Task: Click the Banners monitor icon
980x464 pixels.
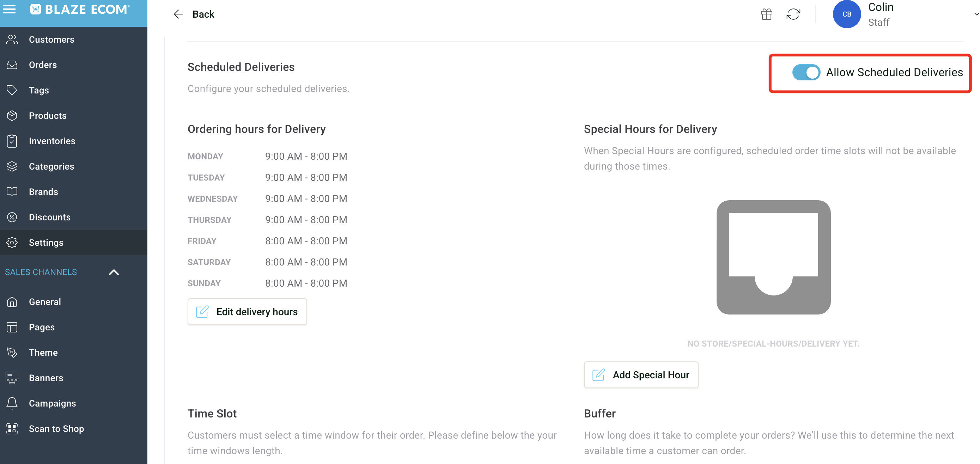Action: coord(12,378)
